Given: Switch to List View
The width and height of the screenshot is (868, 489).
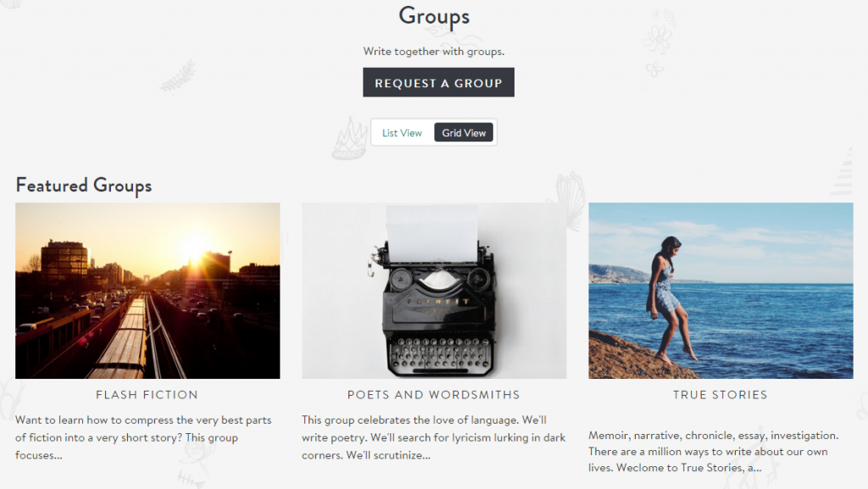Looking at the screenshot, I should [402, 133].
